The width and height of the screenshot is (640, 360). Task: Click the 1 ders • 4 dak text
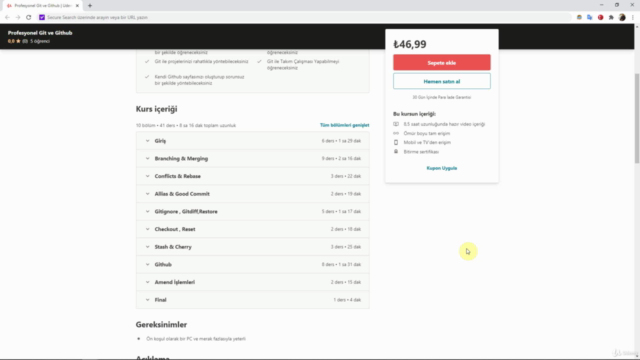coord(347,300)
